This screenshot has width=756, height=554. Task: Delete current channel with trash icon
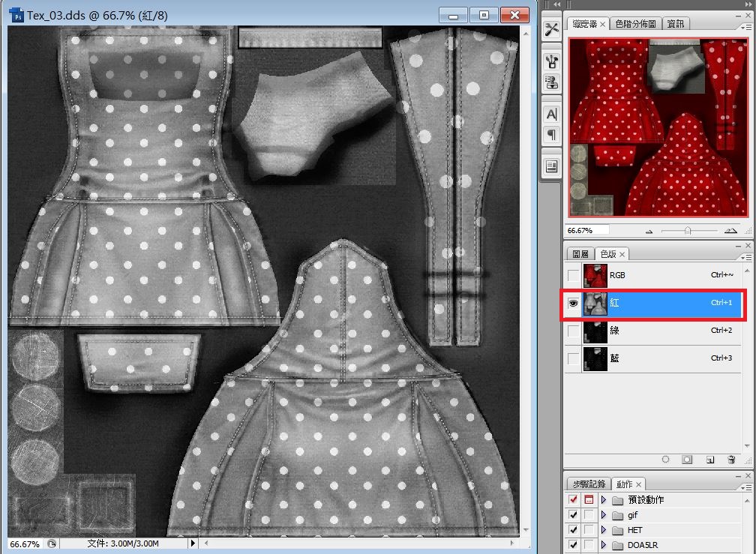pos(731,460)
